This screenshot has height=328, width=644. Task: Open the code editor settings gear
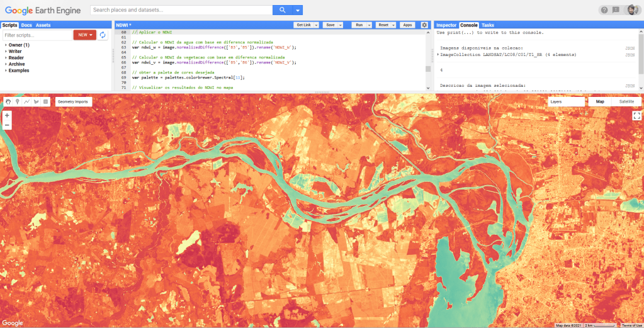[x=424, y=25]
